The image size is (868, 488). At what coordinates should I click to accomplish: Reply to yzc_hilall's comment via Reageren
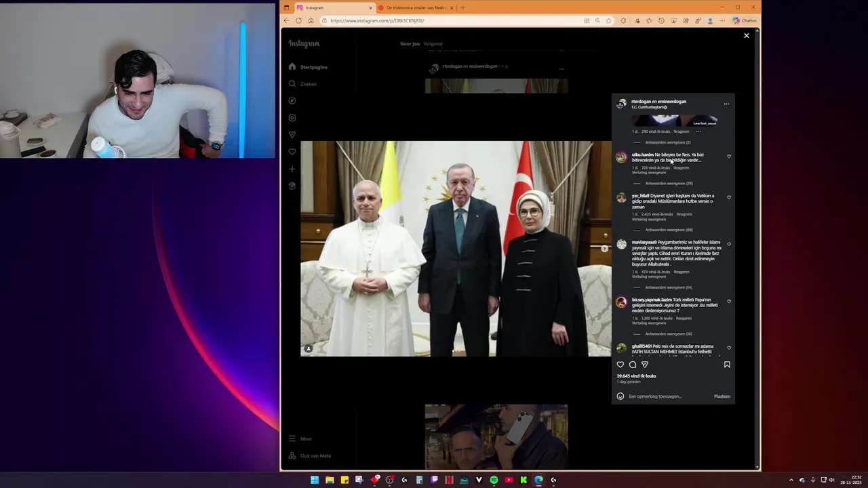point(684,214)
